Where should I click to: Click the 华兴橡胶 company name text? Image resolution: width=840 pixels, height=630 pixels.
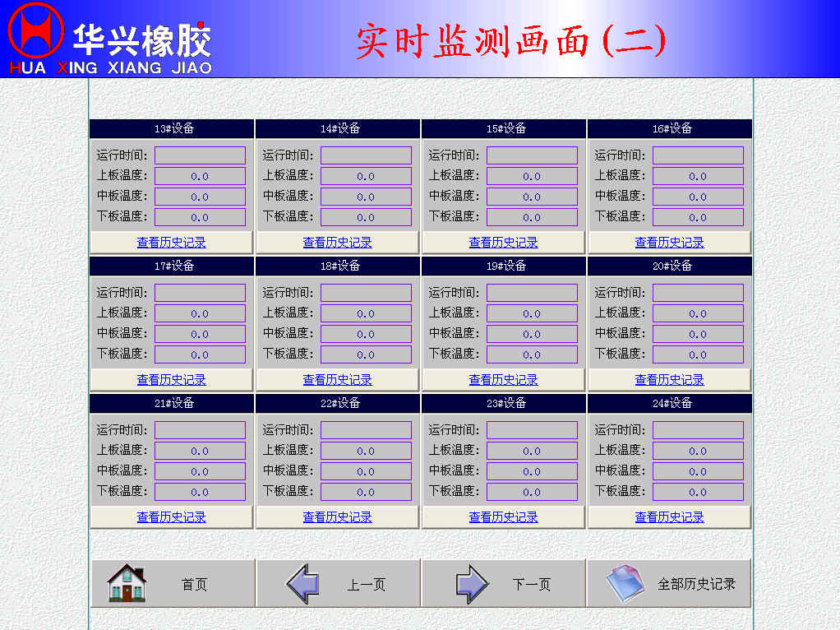pos(142,39)
